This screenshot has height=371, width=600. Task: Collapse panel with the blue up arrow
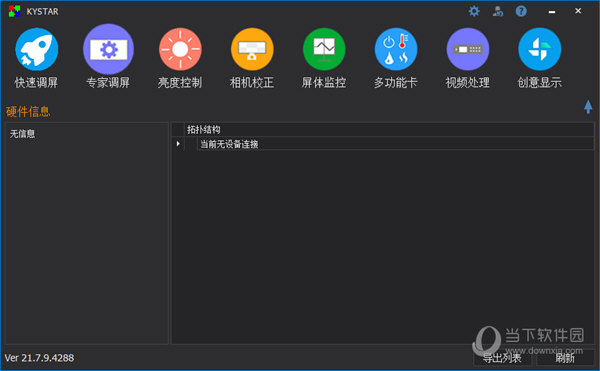coord(588,107)
